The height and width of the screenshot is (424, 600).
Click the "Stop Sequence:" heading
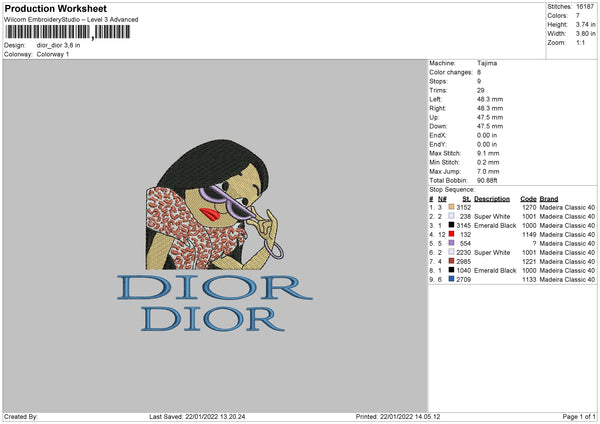tap(452, 190)
